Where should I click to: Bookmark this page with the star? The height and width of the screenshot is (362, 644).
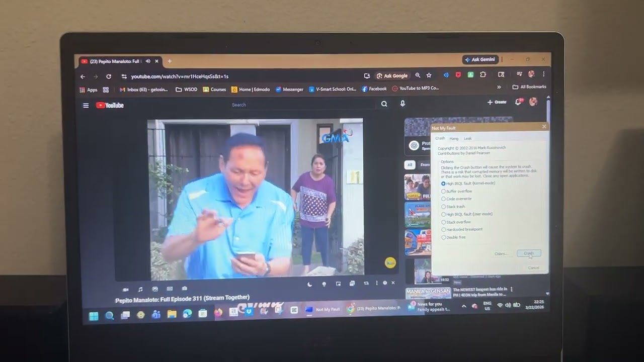(x=429, y=75)
